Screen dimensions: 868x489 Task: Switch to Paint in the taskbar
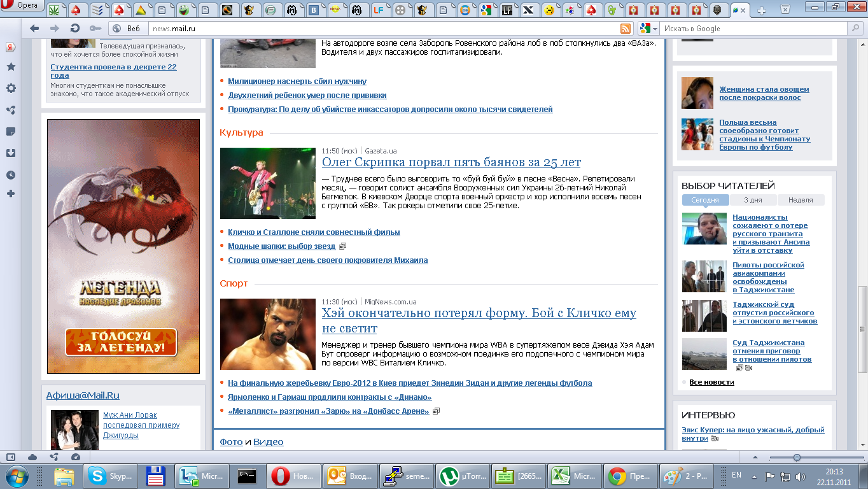click(685, 476)
